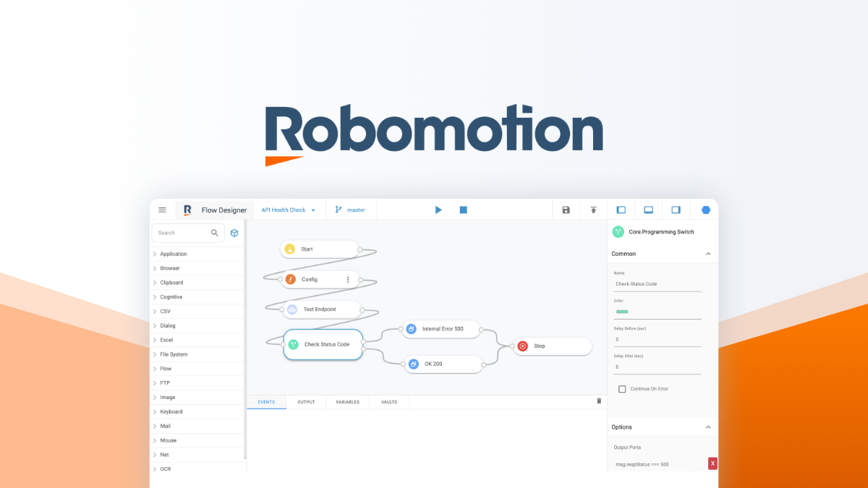Click the OK 200 node label
868x488 pixels.
click(x=433, y=364)
